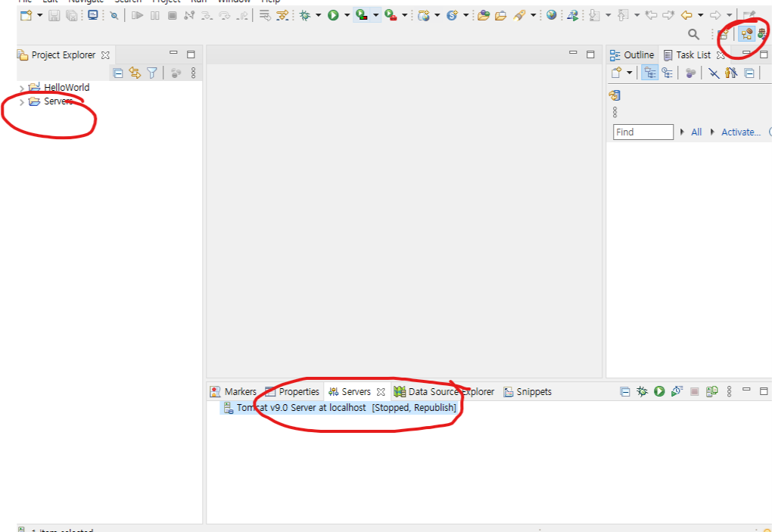Open the Back history dropdown arrow
772x532 pixels.
click(700, 16)
